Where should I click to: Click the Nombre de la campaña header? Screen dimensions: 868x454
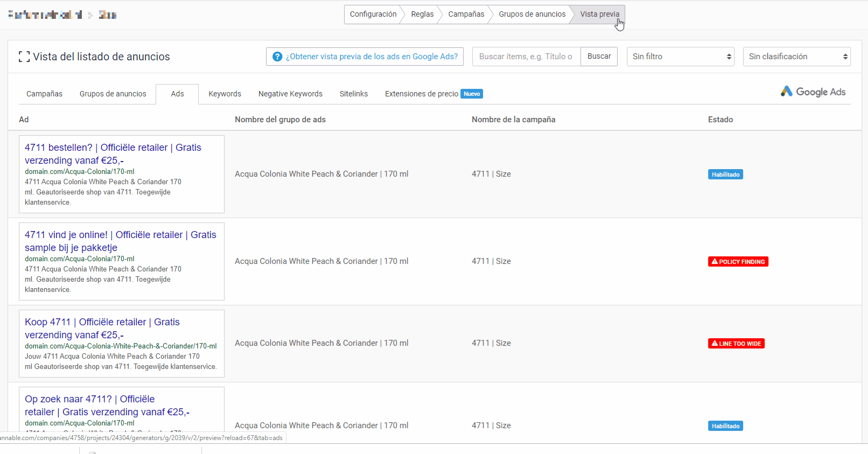click(x=513, y=120)
